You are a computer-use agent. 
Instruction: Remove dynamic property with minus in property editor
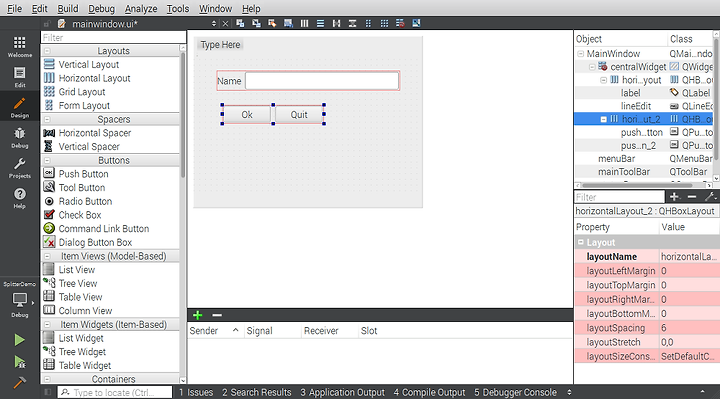(692, 197)
